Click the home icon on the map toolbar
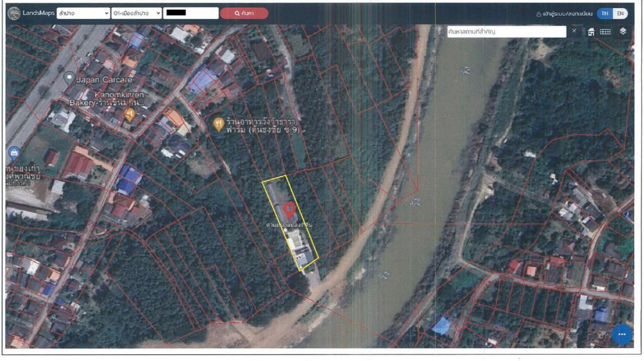 click(x=591, y=32)
